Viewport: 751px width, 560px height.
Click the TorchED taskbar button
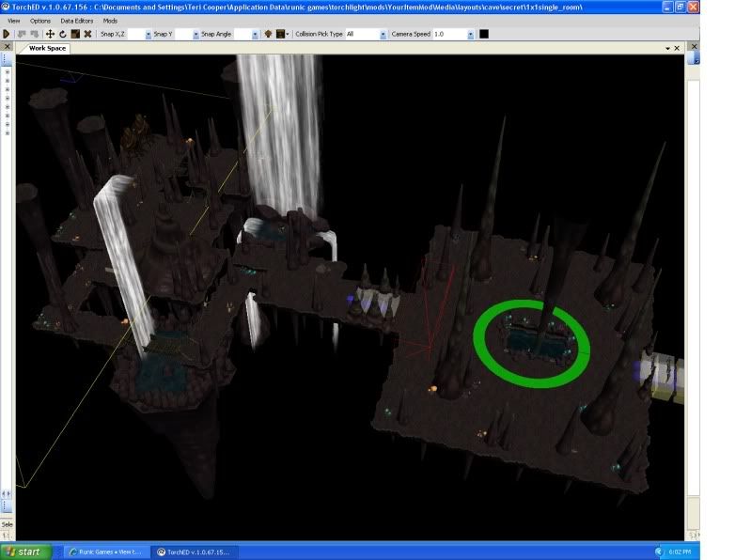pyautogui.click(x=195, y=552)
